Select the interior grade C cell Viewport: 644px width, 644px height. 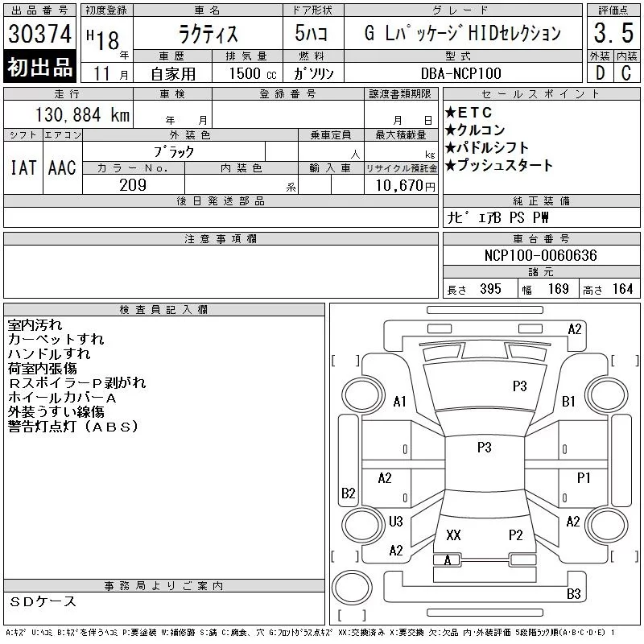(625, 72)
